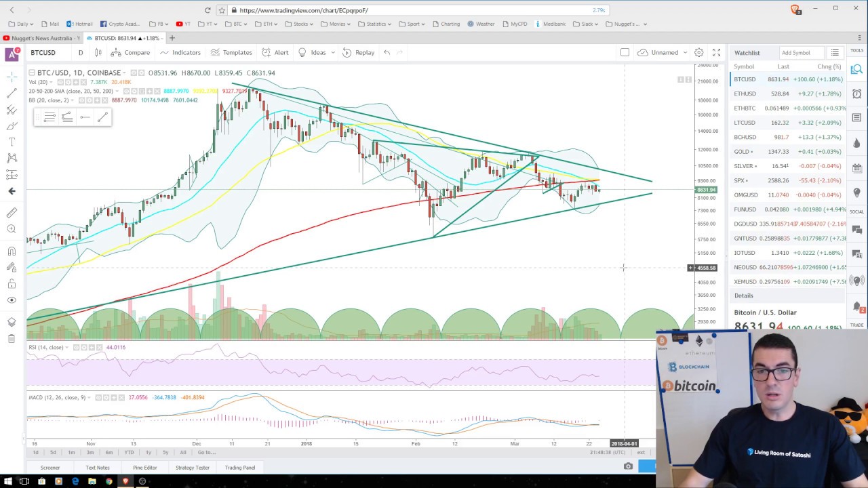Open the Screener tab
868x488 pixels.
50,468
